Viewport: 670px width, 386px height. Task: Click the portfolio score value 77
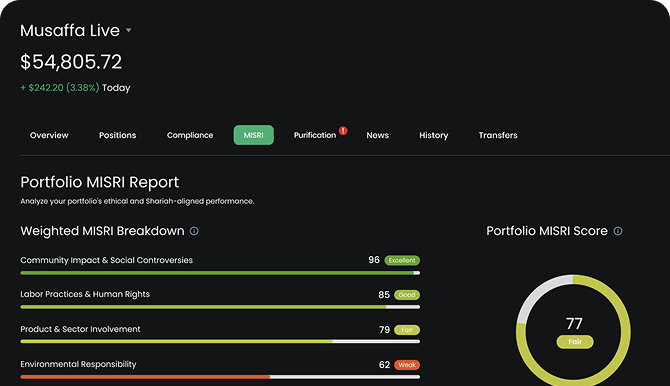(574, 324)
